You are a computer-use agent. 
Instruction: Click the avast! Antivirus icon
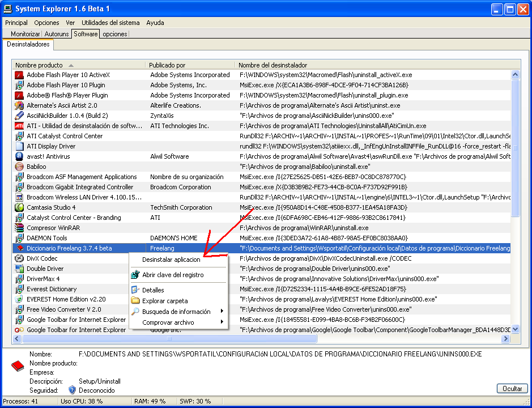pyautogui.click(x=19, y=156)
